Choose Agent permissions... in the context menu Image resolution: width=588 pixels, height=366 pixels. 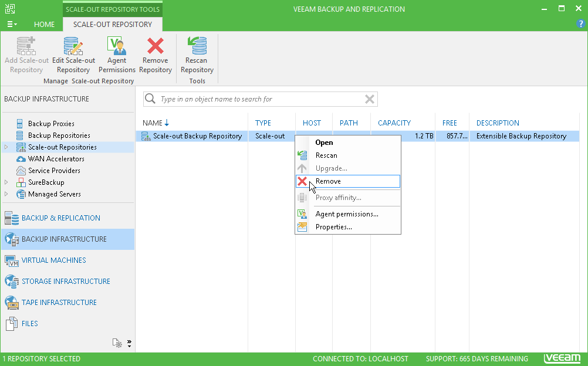click(348, 214)
